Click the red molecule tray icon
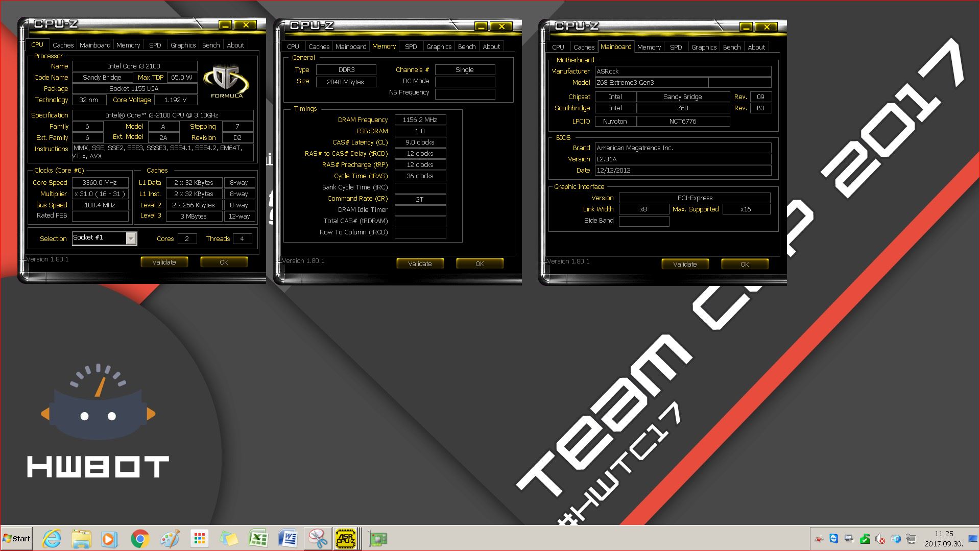The width and height of the screenshot is (980, 551). (819, 539)
